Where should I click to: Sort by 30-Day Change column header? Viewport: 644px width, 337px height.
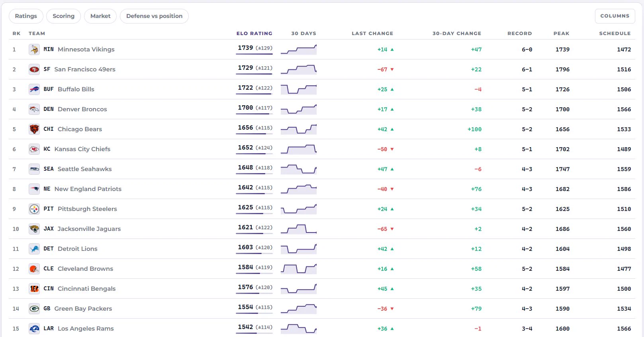(x=457, y=34)
